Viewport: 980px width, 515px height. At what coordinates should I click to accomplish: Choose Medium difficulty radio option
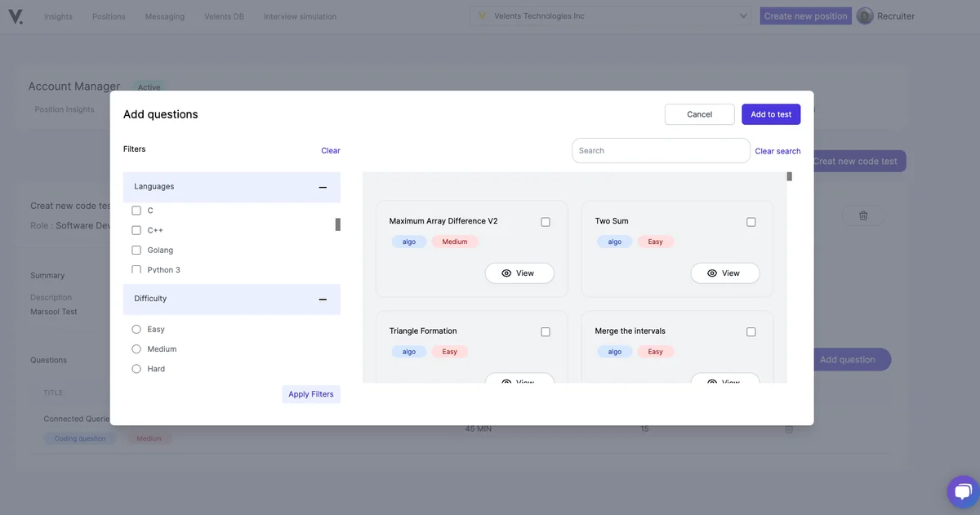pos(136,349)
